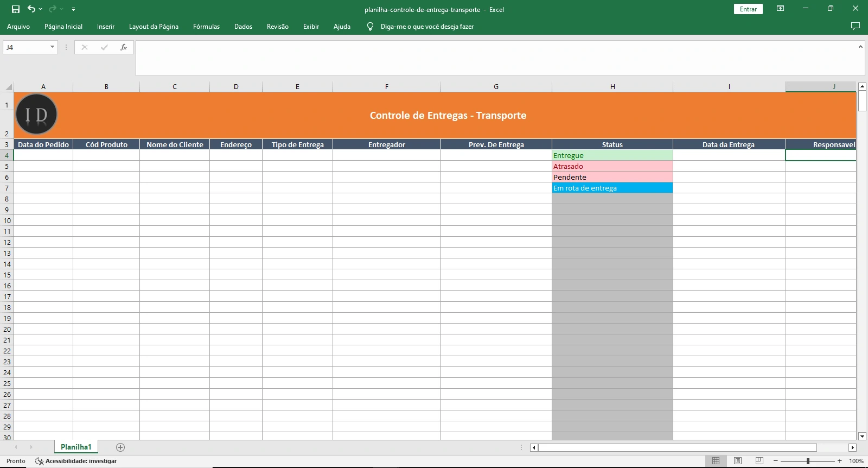Viewport: 868px width, 468px height.
Task: Open the Name Box dropdown arrow
Action: pos(52,47)
